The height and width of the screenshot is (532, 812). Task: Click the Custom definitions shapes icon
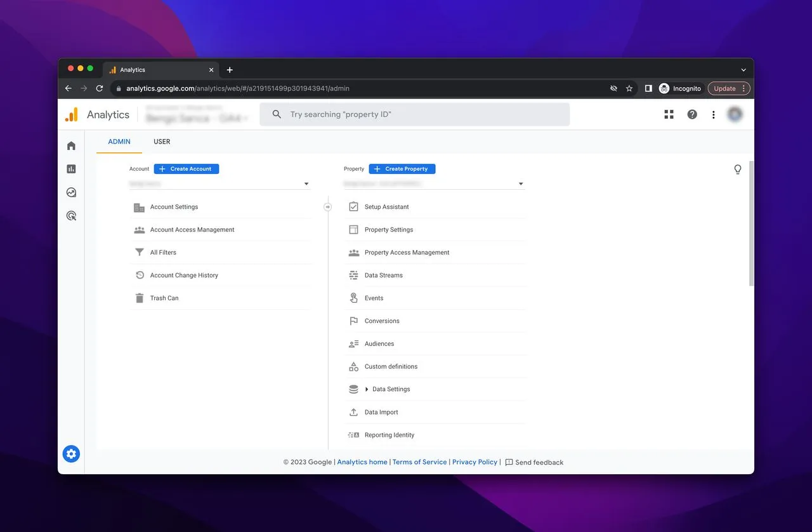353,367
